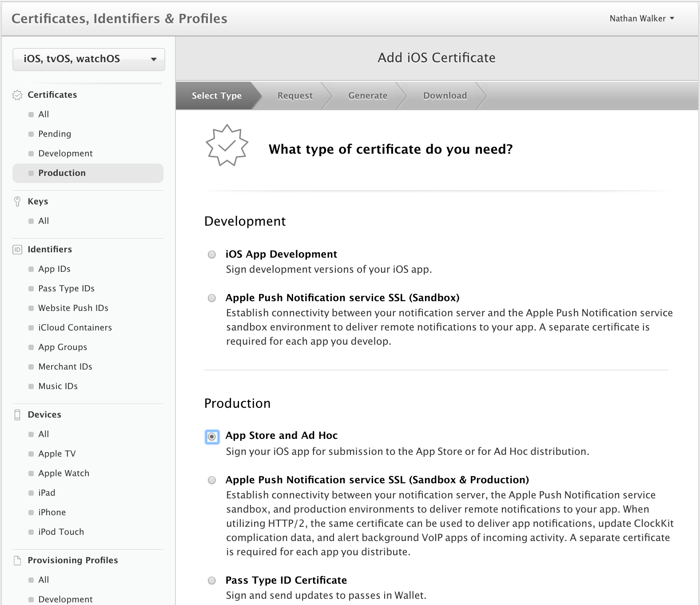Click the Certificates seal icon in sidebar

(17, 95)
